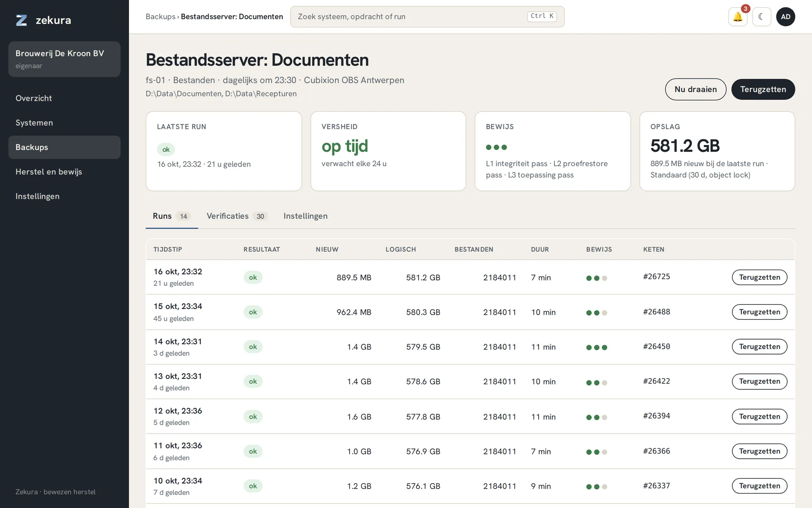Open Brouwerij De Kroon BV organization switcher
The height and width of the screenshot is (508, 812).
(65, 59)
